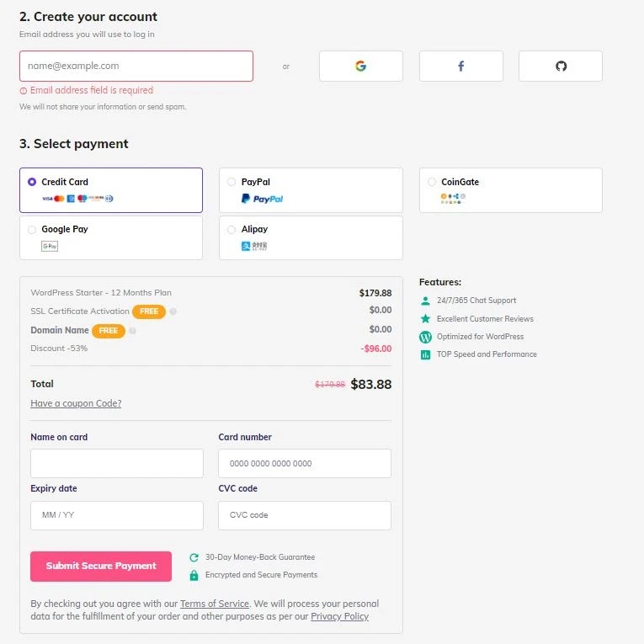Click the Card number input field
Viewport: 644px width, 644px height.
pos(304,463)
